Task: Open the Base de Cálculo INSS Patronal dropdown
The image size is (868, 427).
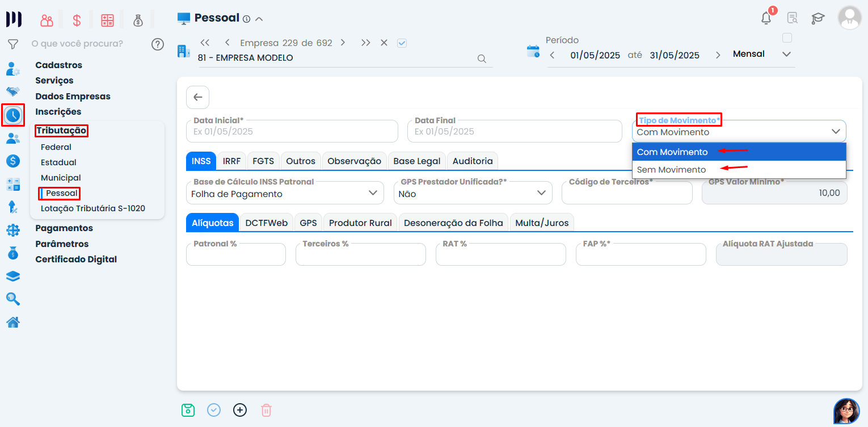Action: pos(285,193)
